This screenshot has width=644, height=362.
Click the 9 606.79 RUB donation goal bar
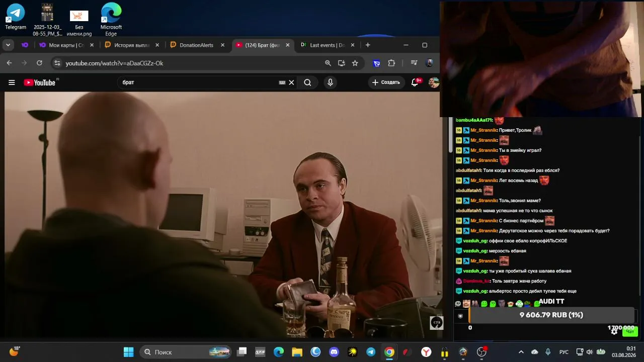click(551, 315)
